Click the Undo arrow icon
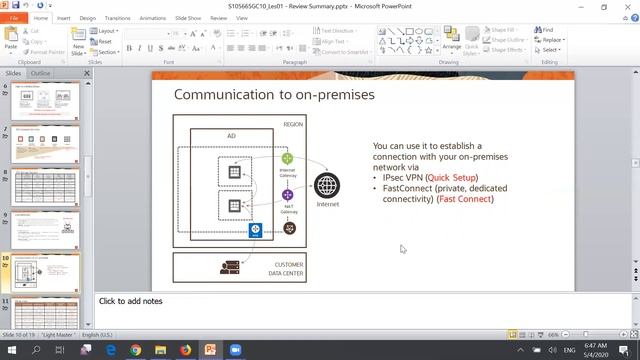Viewport: 640px width, 360px height. click(x=26, y=5)
